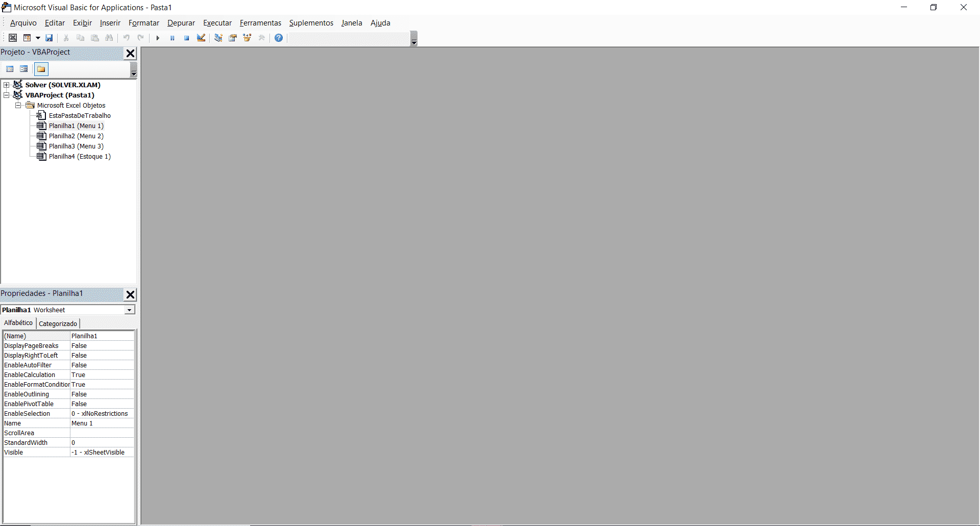The width and height of the screenshot is (980, 526).
Task: Open Arquivo menu
Action: [23, 23]
